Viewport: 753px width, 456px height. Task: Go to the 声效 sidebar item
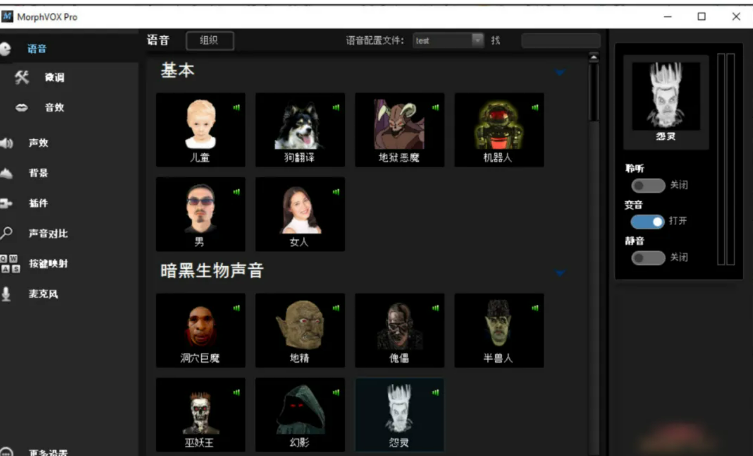pos(38,143)
